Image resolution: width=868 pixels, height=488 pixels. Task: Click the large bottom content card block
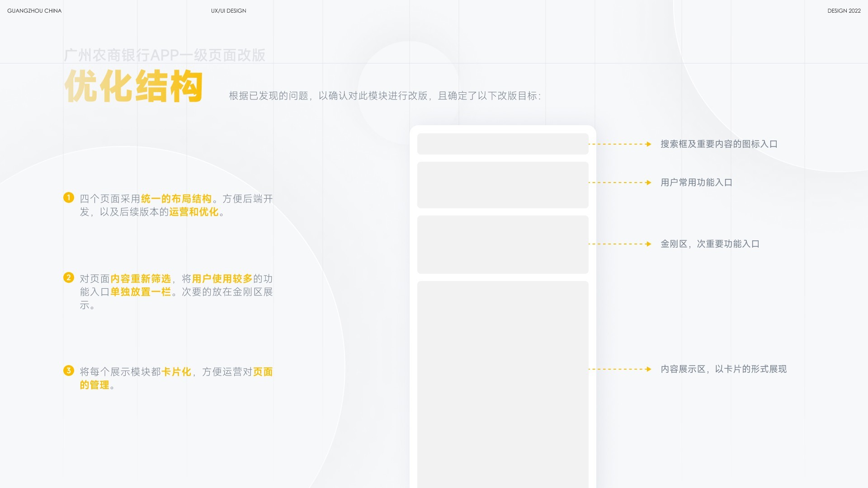(x=502, y=384)
